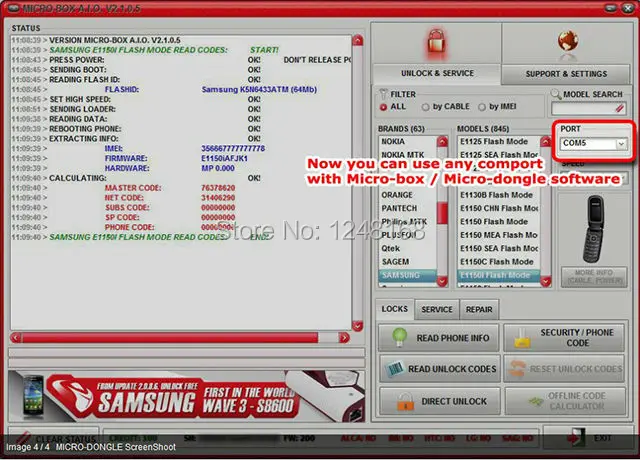
Task: Close the Micro-Box window
Action: (x=628, y=8)
